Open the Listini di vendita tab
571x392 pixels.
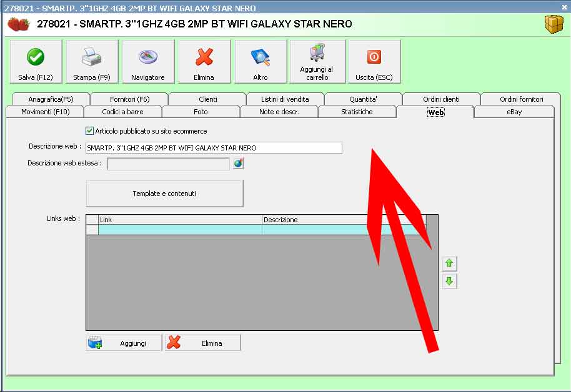coord(285,99)
